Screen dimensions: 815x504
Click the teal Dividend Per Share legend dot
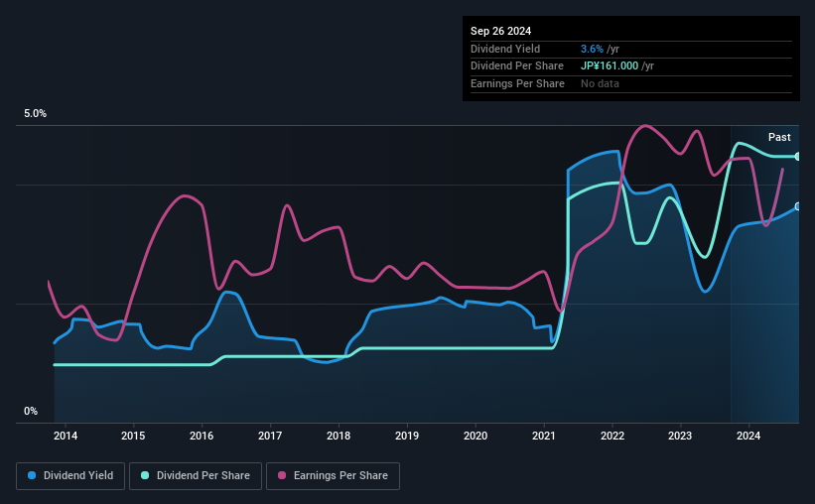(x=145, y=475)
